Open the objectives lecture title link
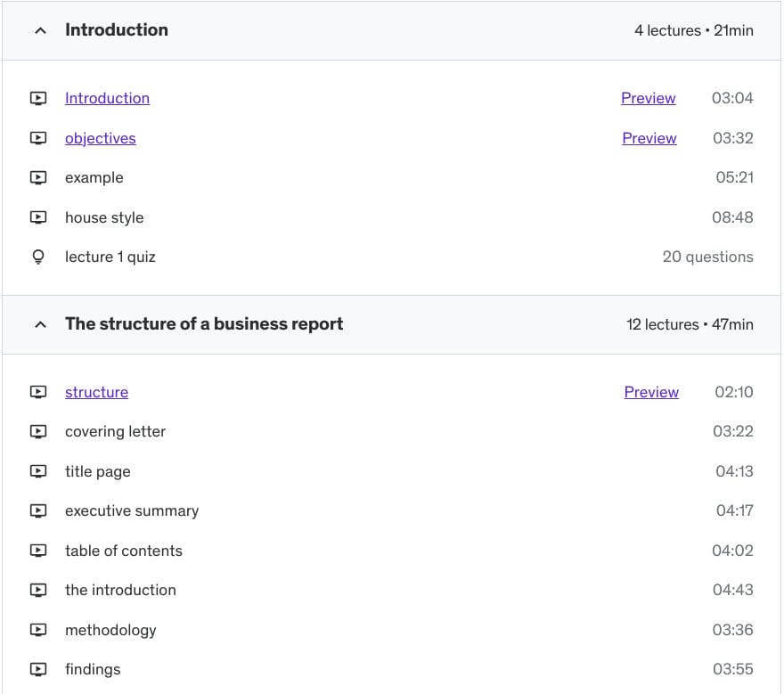The height and width of the screenshot is (694, 784). (x=100, y=138)
